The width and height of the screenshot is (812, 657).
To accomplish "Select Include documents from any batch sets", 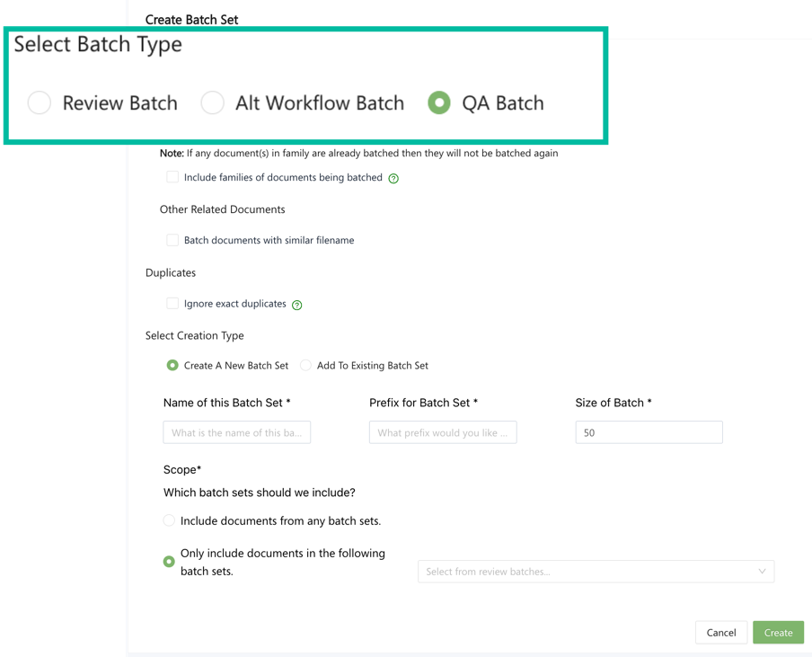I will point(169,520).
